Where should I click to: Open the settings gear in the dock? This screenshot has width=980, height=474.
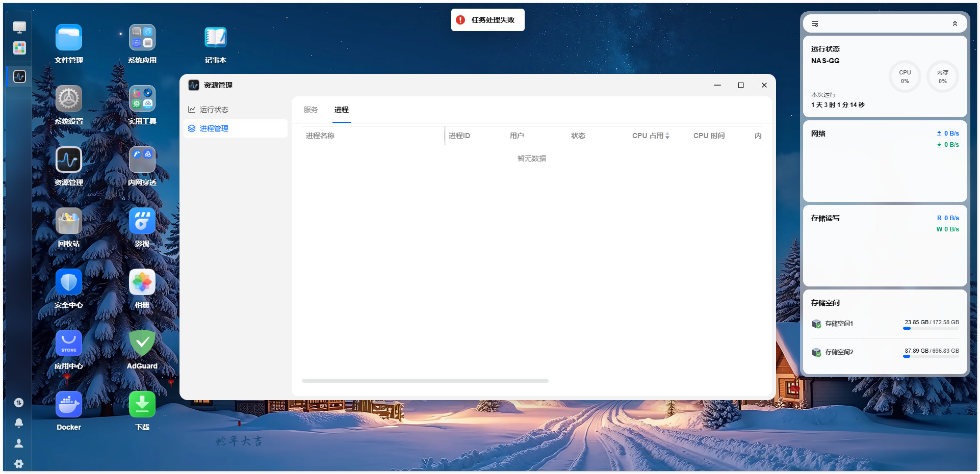19,464
